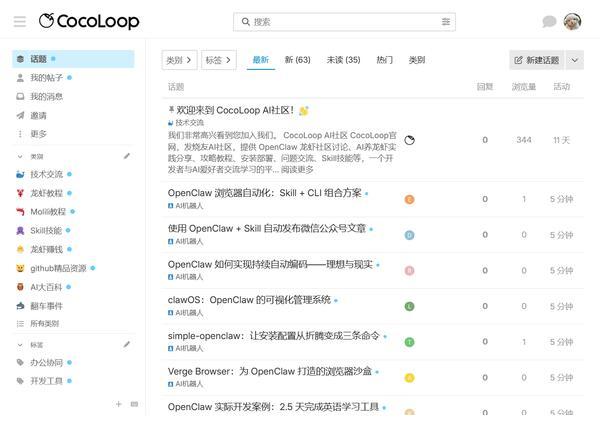Open topic 自动发布微信公众号文章

(x=267, y=229)
